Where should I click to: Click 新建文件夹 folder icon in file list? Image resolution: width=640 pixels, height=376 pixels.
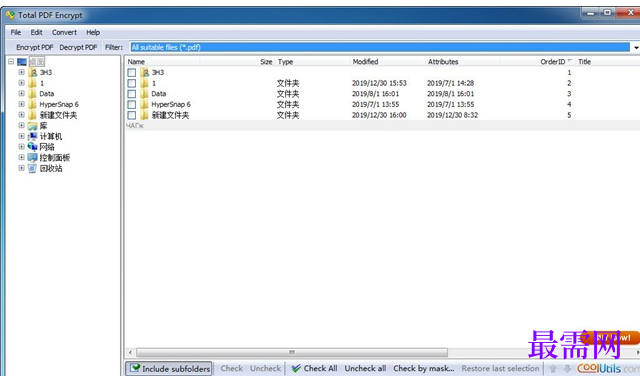point(144,115)
